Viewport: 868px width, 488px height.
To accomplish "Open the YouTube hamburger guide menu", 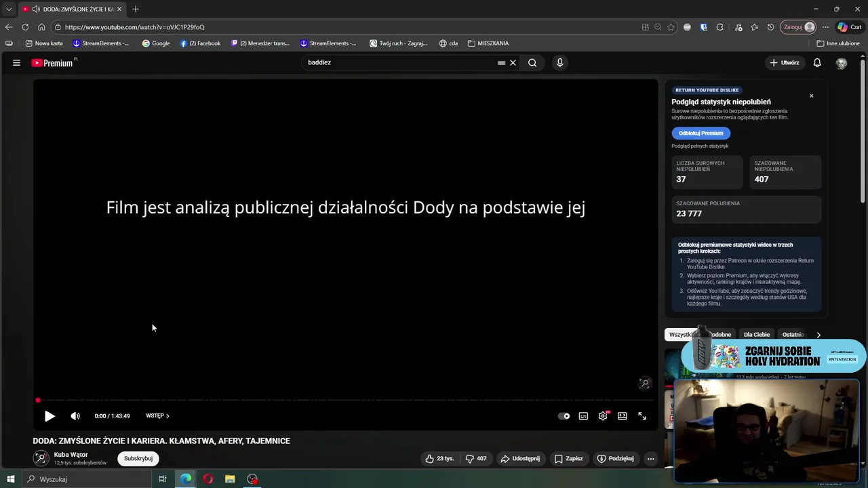I will tap(16, 62).
